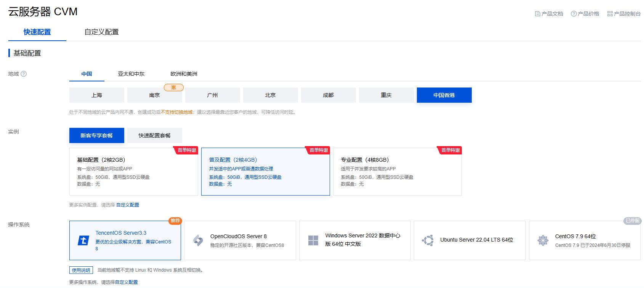
Task: Choose 普及配置 (2核4GB) instance card
Action: [x=265, y=172]
